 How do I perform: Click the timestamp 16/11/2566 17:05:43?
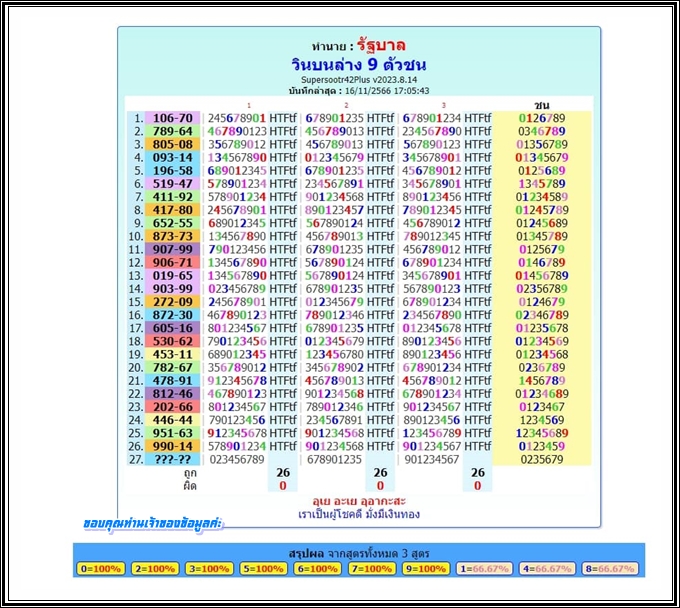[x=387, y=91]
